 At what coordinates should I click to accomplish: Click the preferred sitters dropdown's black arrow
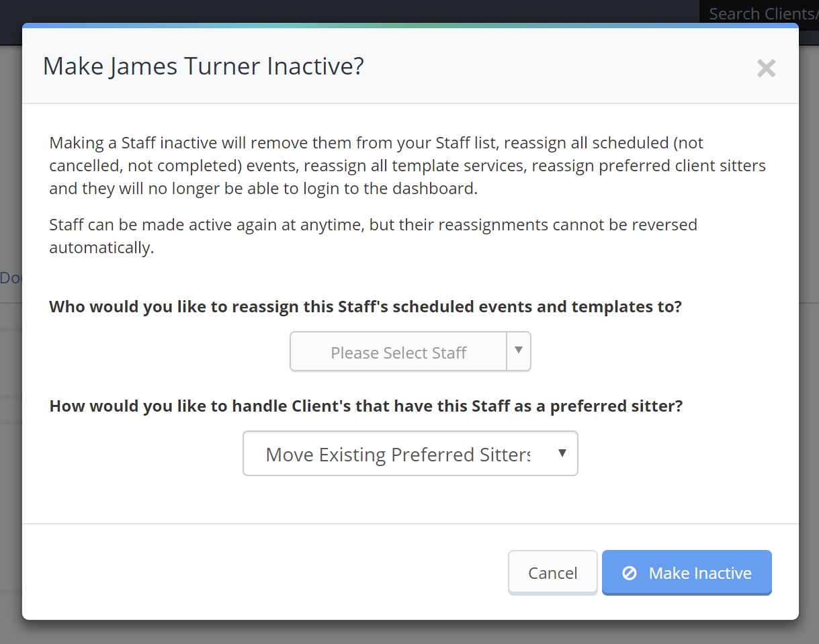click(562, 453)
